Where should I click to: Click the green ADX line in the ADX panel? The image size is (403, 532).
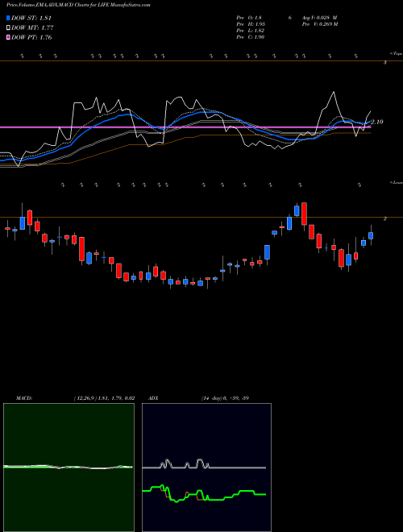204,494
